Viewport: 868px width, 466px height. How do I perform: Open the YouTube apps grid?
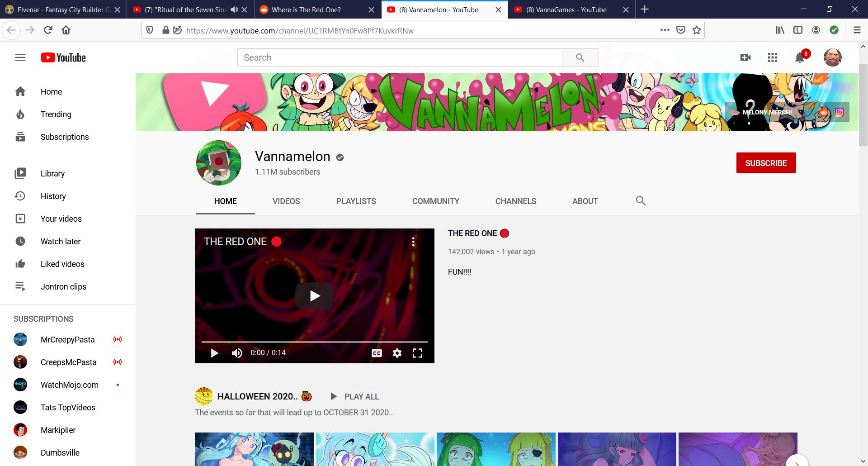tap(773, 57)
